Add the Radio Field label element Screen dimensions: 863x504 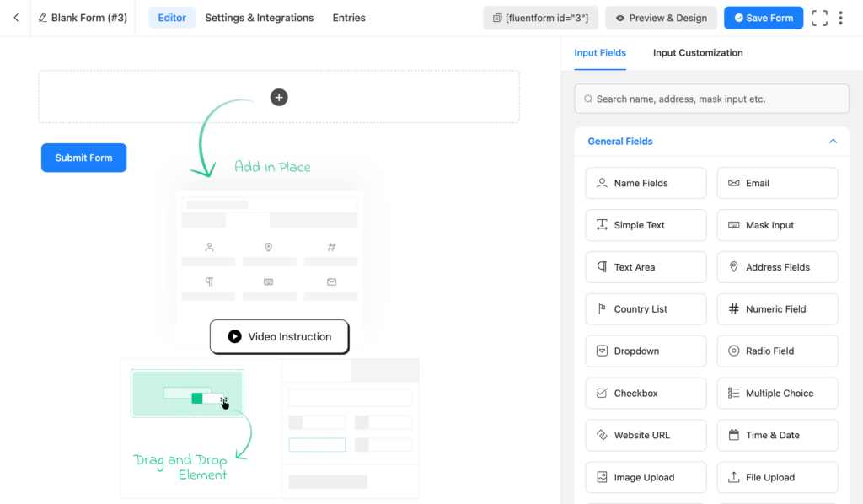tap(770, 351)
